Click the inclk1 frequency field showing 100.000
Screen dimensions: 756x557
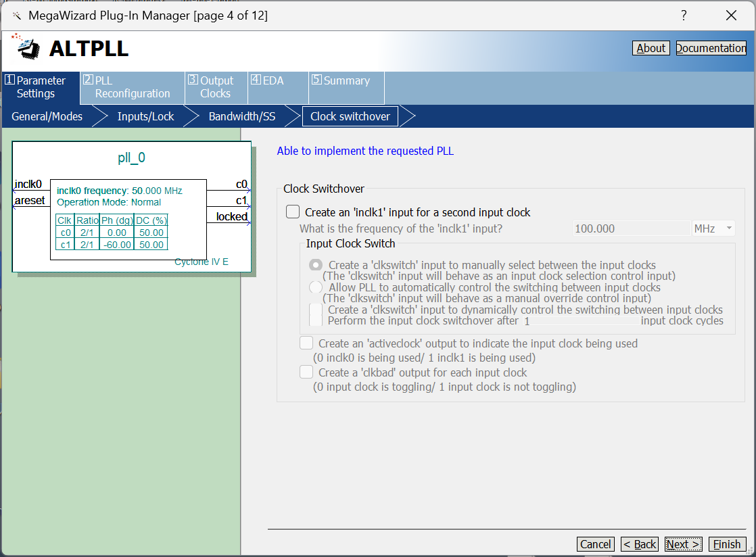[632, 228]
